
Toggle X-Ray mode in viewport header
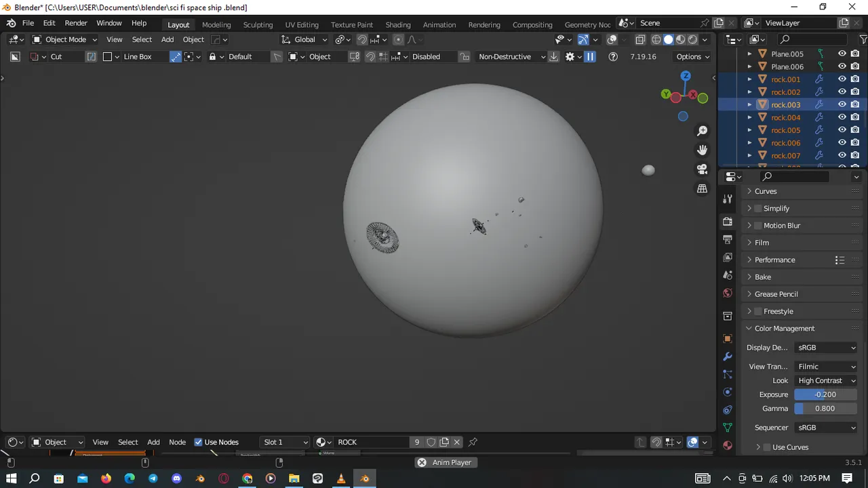tap(640, 39)
